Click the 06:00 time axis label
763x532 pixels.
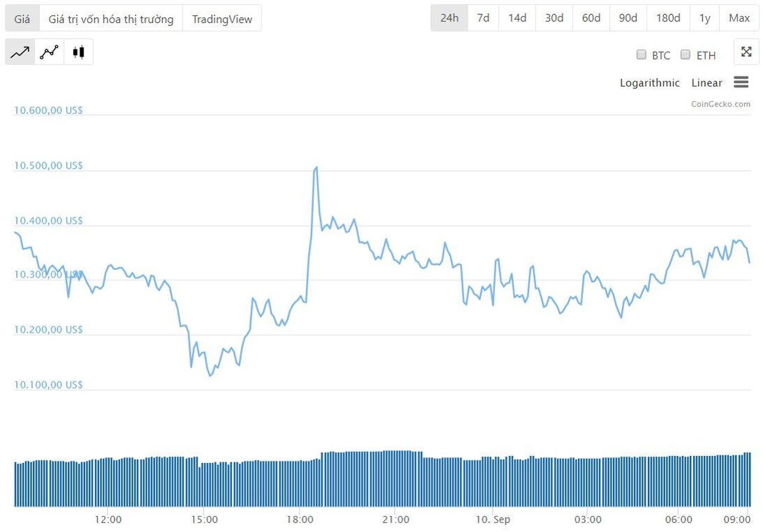(x=680, y=519)
